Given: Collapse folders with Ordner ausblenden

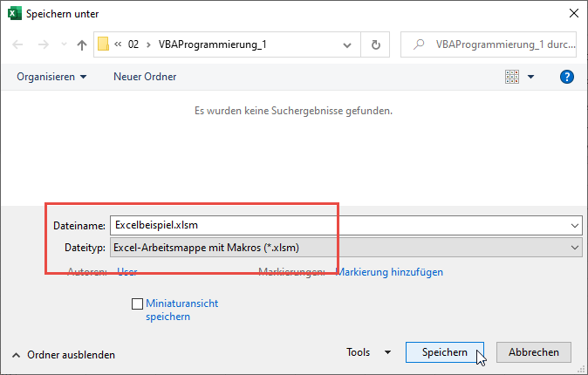Looking at the screenshot, I should (x=63, y=355).
